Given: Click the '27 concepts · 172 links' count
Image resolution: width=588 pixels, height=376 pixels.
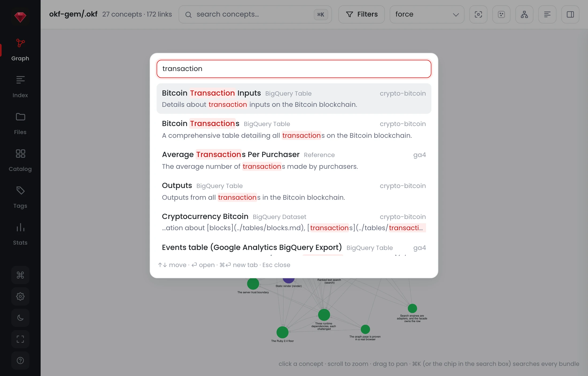Looking at the screenshot, I should pos(137,14).
